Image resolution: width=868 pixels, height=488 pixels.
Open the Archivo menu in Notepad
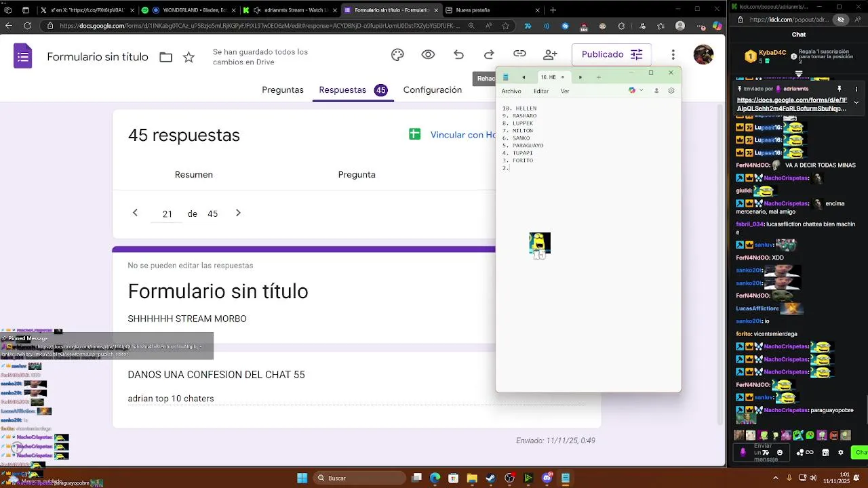tap(511, 91)
